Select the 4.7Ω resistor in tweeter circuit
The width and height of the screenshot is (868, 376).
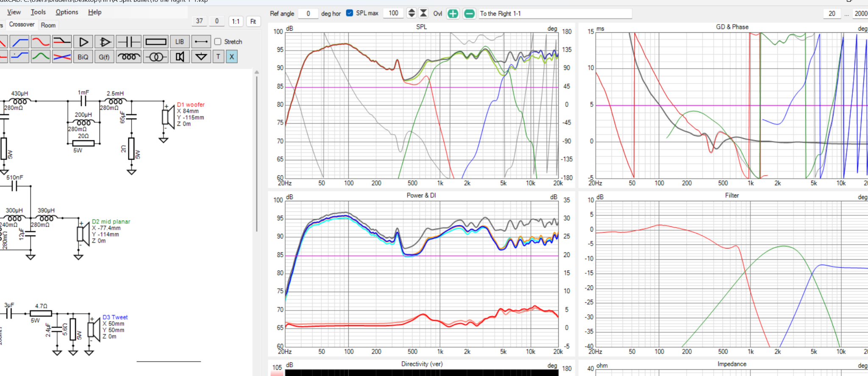[41, 314]
